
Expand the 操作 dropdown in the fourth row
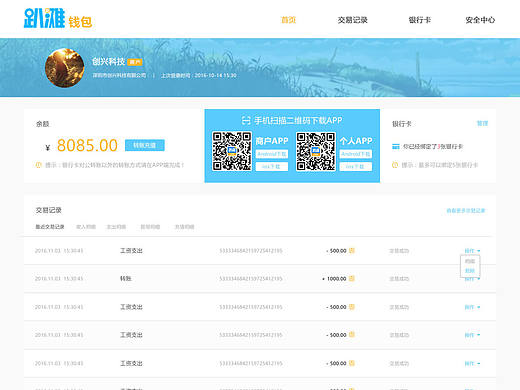[472, 335]
